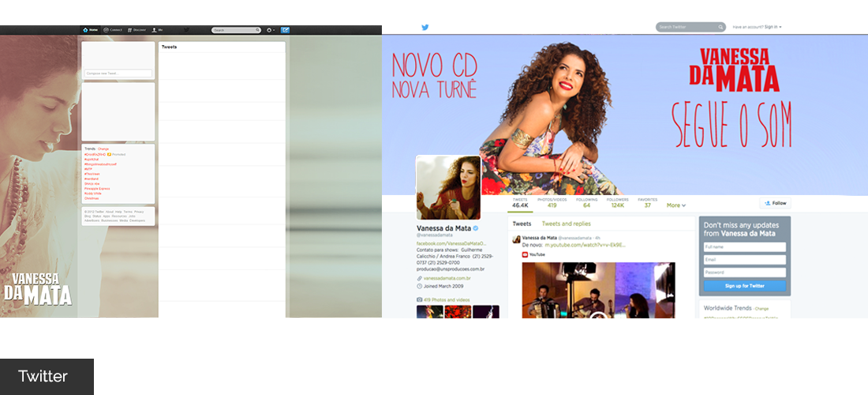868x395 pixels.
Task: Open the Christmas trend
Action: point(92,198)
